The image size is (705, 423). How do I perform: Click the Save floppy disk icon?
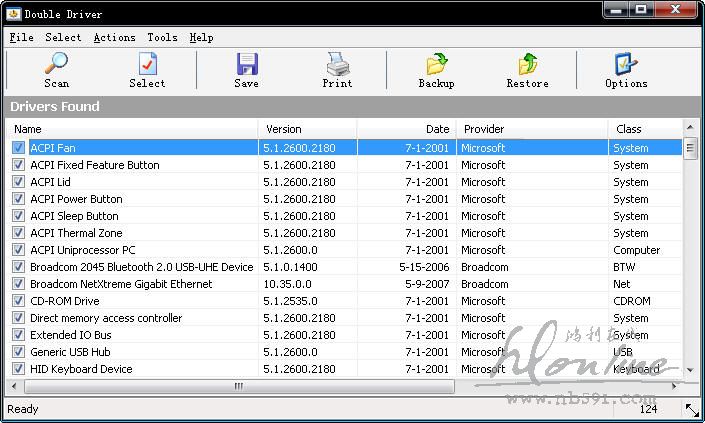coord(247,63)
